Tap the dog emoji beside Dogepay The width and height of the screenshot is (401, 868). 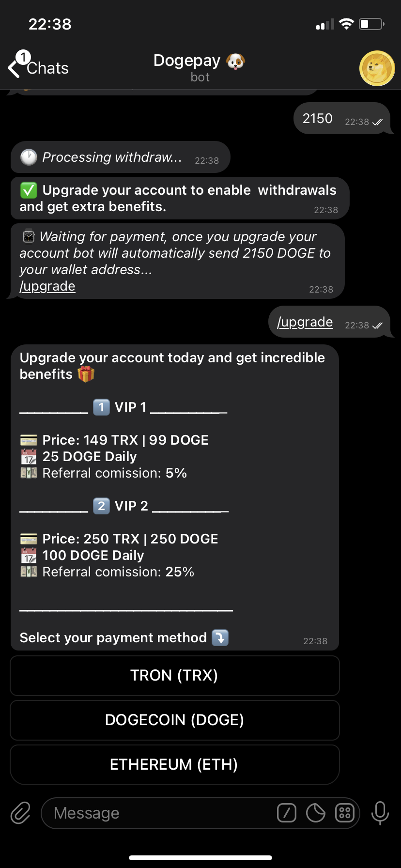click(236, 61)
